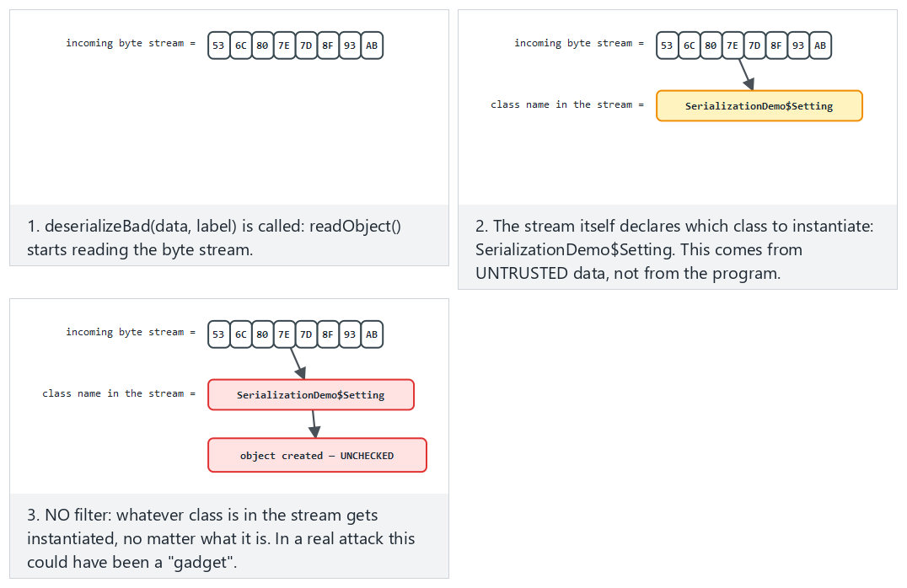907x588 pixels.
Task: Click byte 6C in the step 1 diagram
Action: click(x=240, y=45)
